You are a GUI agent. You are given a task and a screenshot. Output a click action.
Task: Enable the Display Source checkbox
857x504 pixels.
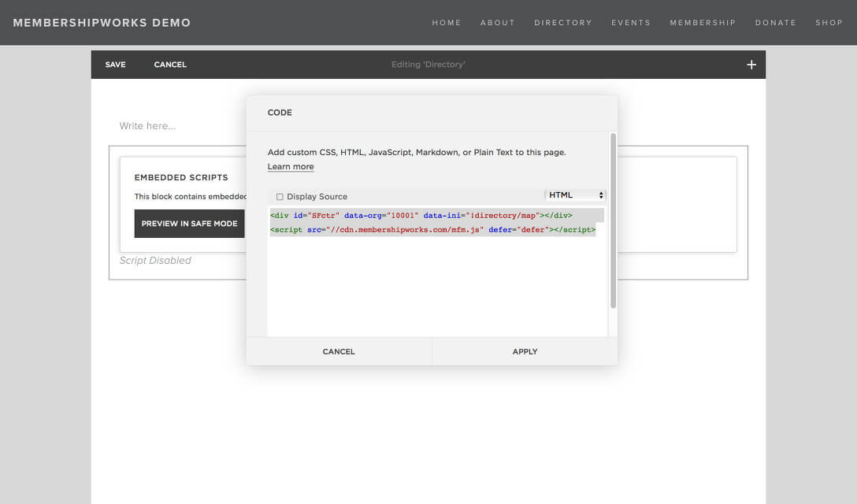point(280,196)
